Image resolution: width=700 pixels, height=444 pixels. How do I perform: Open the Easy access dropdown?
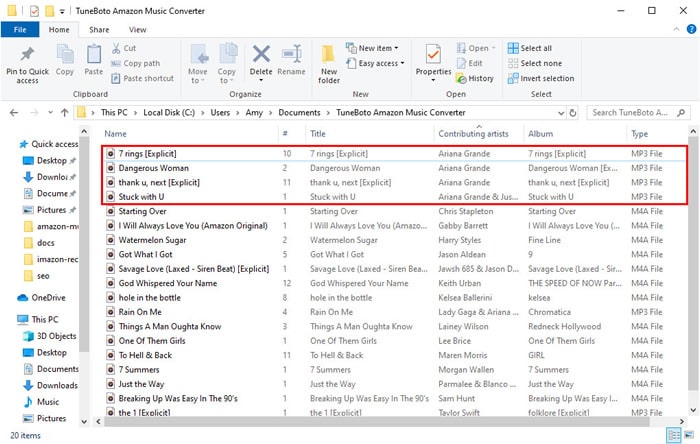tap(375, 63)
